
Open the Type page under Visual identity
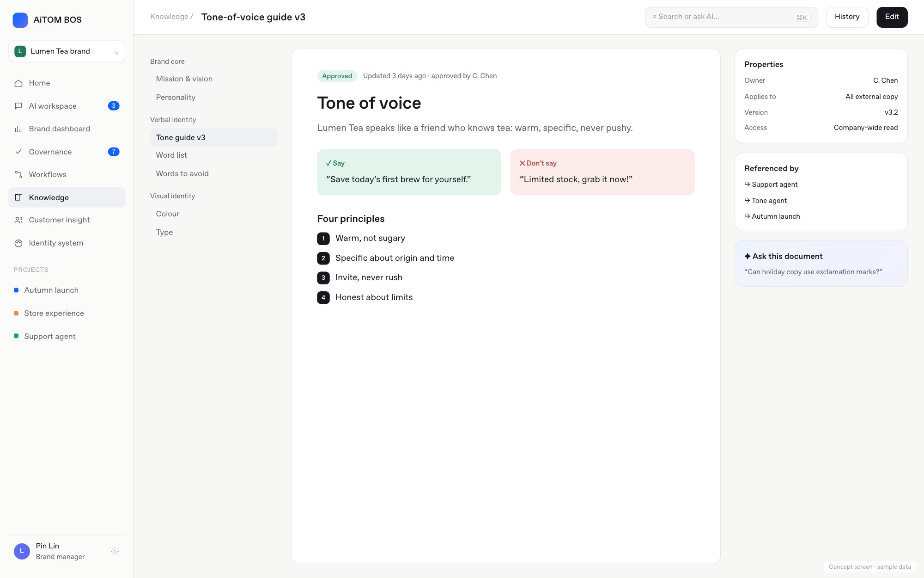click(x=164, y=233)
